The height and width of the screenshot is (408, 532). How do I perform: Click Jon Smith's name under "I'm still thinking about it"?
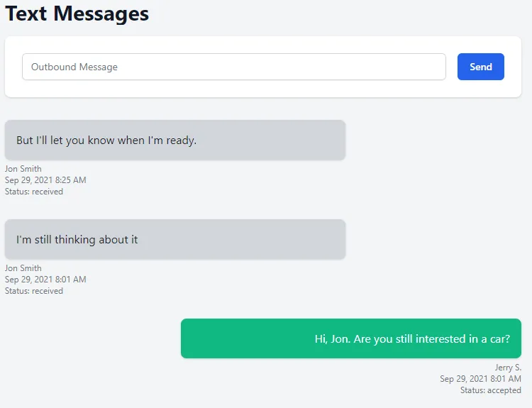click(23, 268)
